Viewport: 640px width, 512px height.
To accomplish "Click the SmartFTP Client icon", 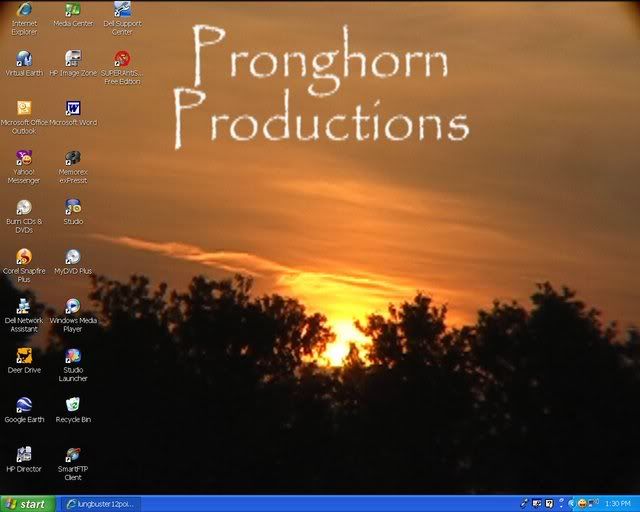I will [x=73, y=464].
